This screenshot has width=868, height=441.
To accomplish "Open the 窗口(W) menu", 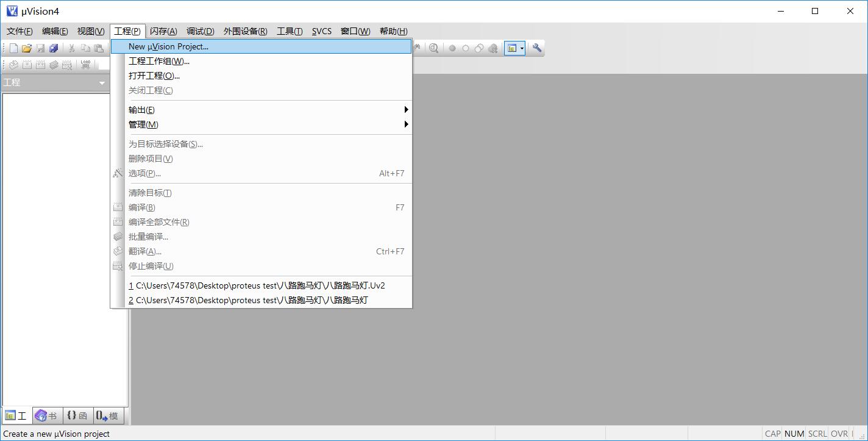I will (x=355, y=31).
